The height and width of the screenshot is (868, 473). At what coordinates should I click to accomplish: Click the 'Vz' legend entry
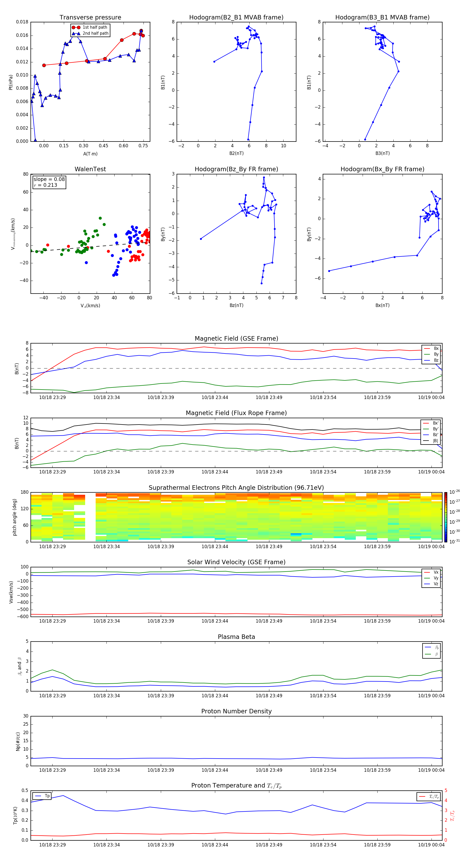pos(431,584)
